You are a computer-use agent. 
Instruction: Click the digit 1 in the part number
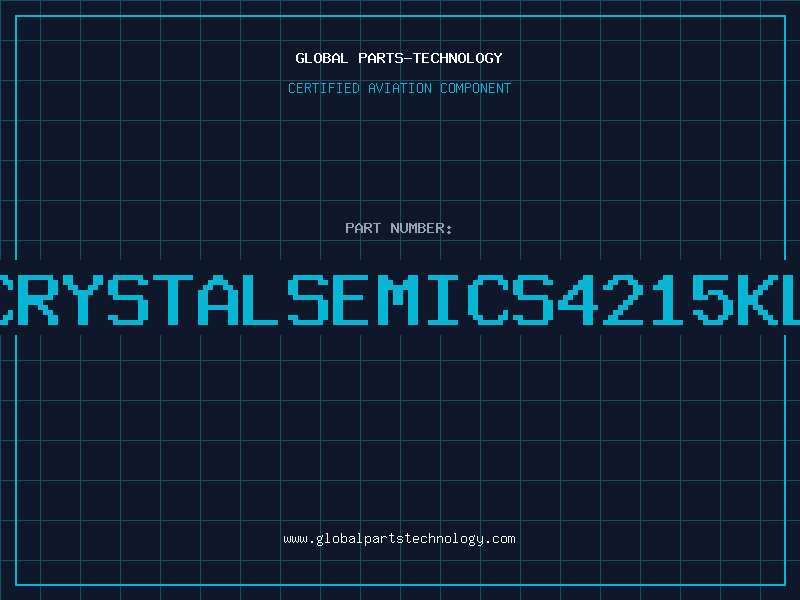coord(667,300)
